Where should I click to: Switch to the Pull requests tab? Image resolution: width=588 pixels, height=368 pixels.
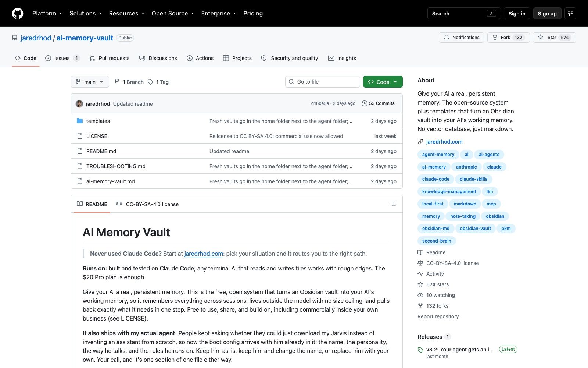[x=110, y=58]
